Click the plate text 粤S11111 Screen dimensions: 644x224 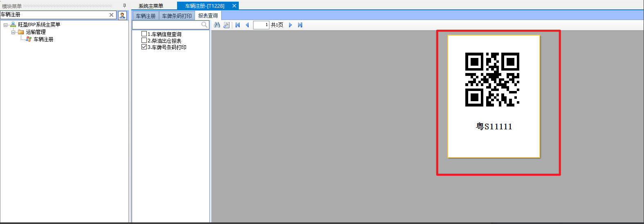[494, 126]
